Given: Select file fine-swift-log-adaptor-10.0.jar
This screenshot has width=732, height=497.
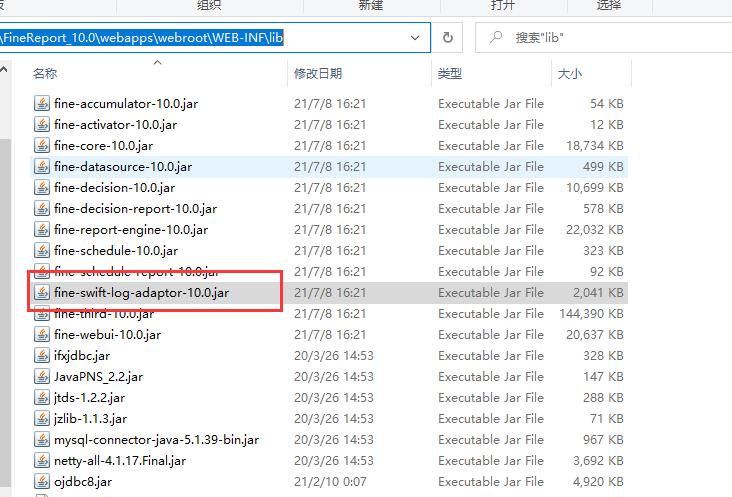Looking at the screenshot, I should click(x=141, y=292).
